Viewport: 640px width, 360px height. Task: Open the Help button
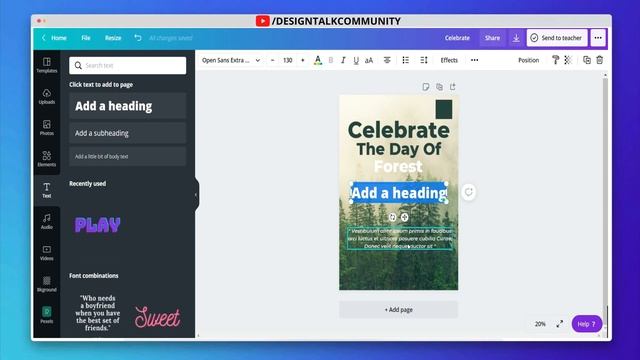[587, 324]
